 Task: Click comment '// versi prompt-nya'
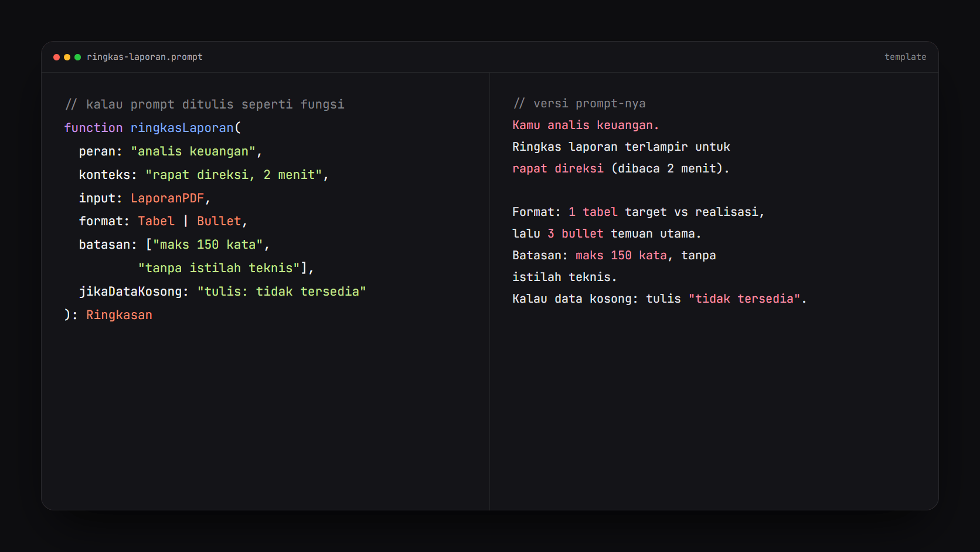[x=579, y=104]
